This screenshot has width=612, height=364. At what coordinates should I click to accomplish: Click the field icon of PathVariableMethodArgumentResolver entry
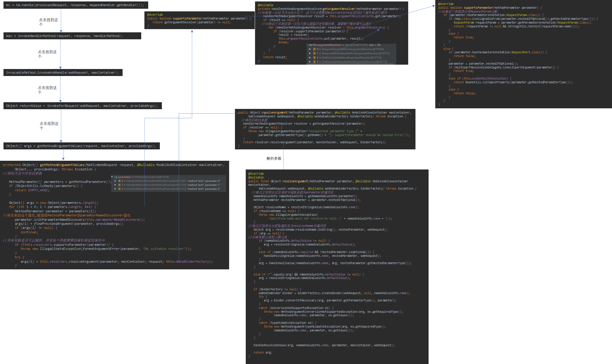[314, 58]
